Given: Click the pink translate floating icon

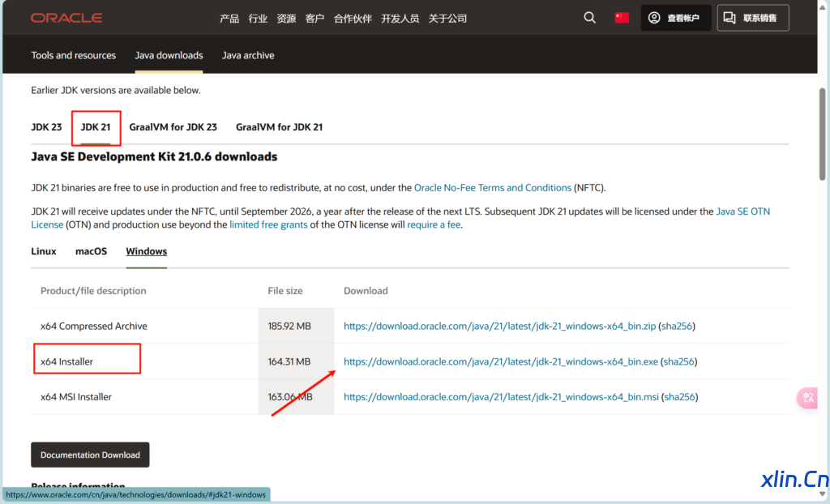Looking at the screenshot, I should pyautogui.click(x=808, y=398).
